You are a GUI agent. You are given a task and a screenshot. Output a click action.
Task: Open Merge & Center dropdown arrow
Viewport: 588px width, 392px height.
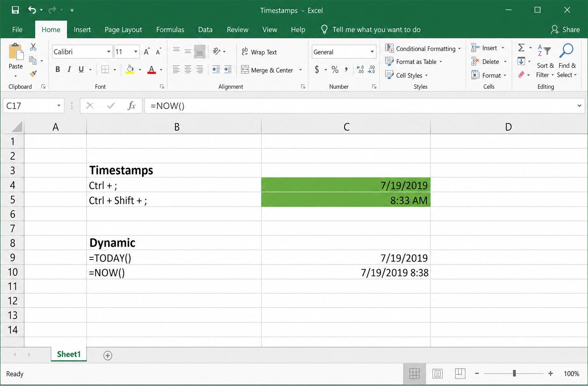[301, 70]
